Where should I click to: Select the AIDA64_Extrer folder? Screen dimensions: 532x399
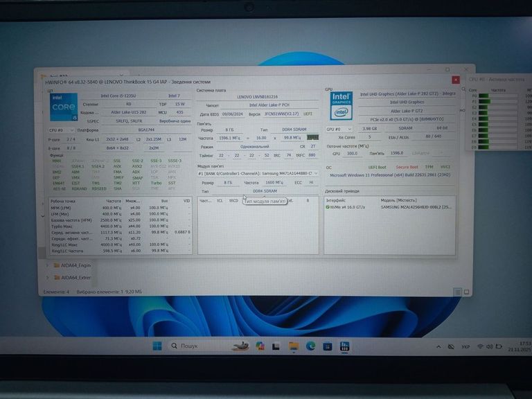coord(72,278)
